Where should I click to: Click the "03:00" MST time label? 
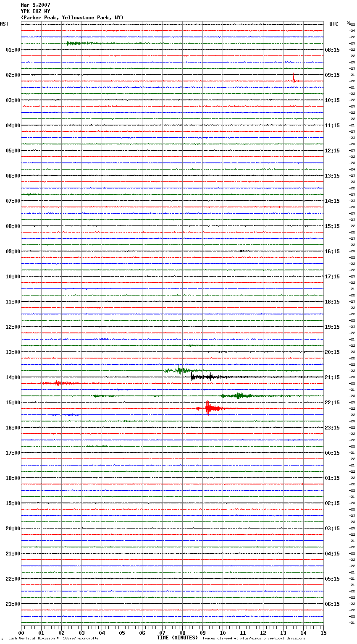pyautogui.click(x=13, y=100)
